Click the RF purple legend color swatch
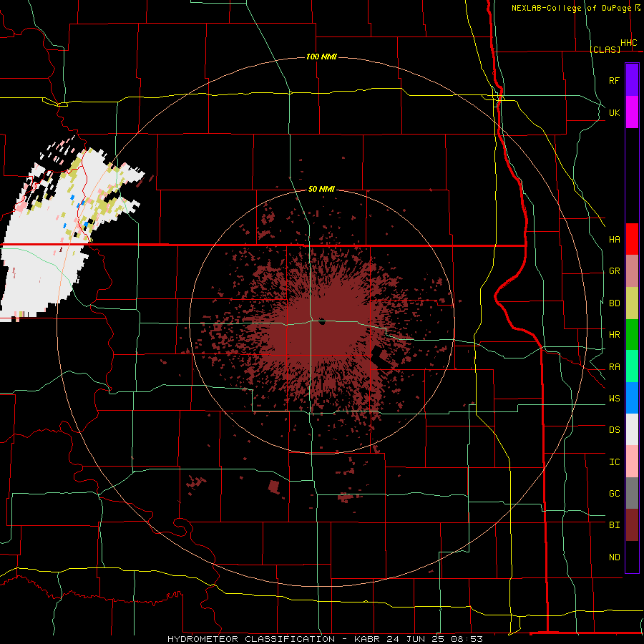The height and width of the screenshot is (644, 644). [632, 80]
